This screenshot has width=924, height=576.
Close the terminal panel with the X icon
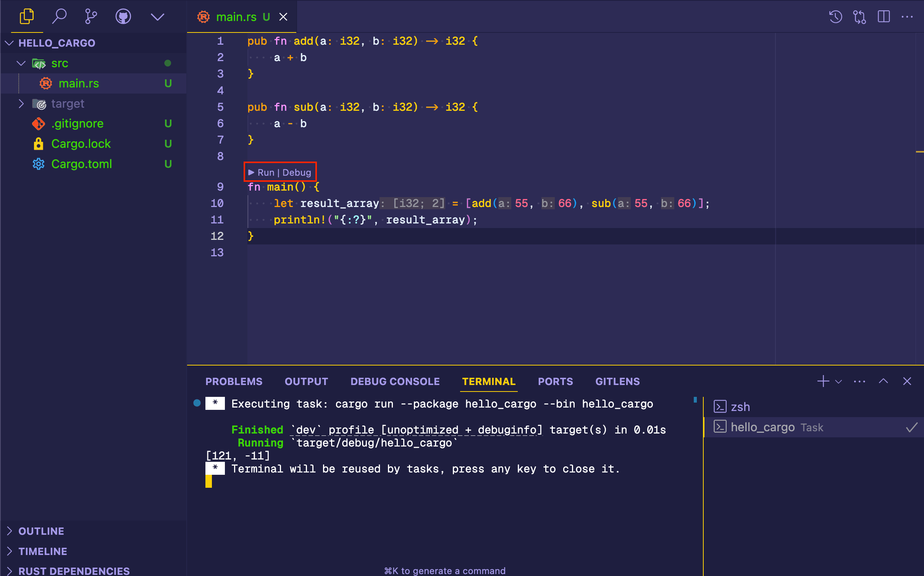(908, 381)
